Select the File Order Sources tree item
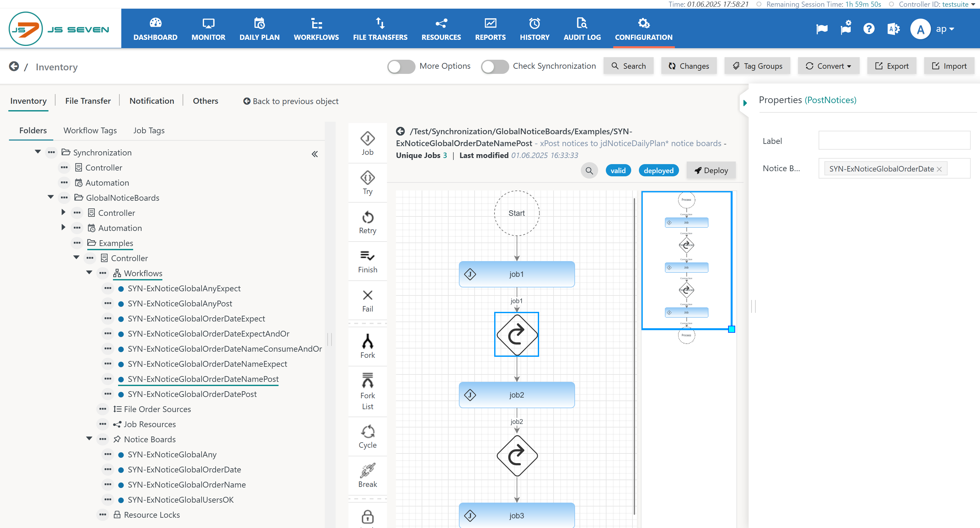 (x=157, y=409)
